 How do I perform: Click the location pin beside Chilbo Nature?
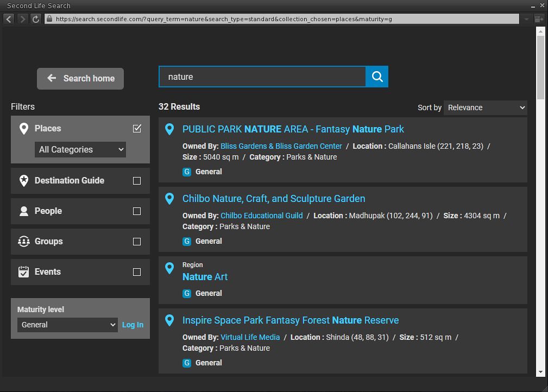169,199
